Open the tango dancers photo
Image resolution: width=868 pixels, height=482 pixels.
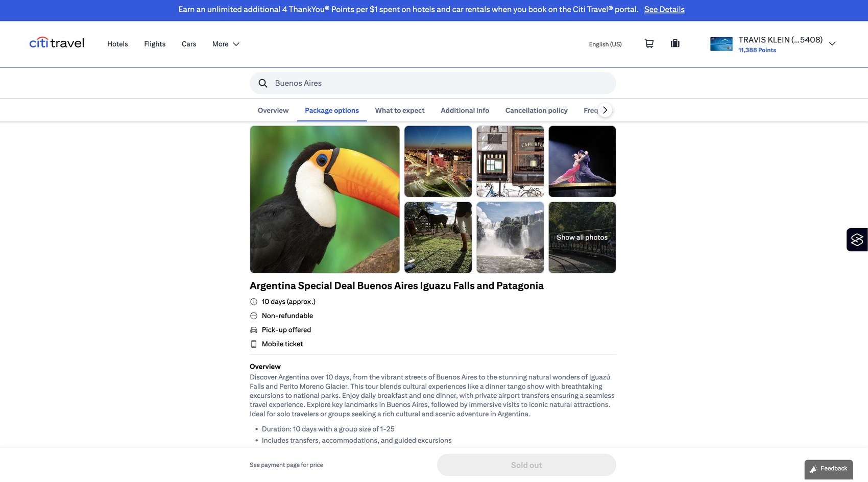582,161
